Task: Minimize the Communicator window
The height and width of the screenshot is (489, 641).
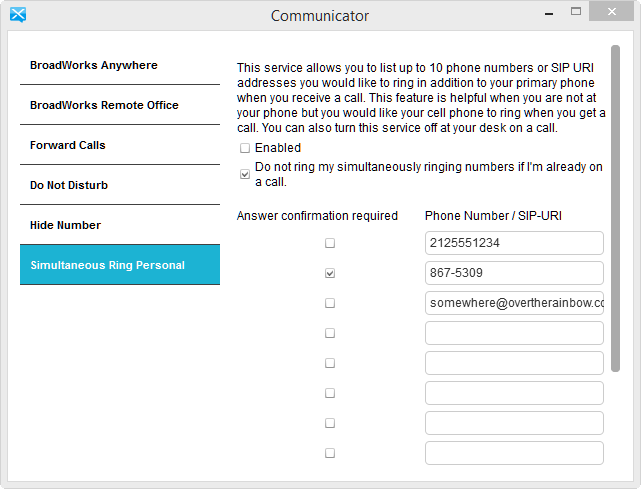Action: coord(549,14)
